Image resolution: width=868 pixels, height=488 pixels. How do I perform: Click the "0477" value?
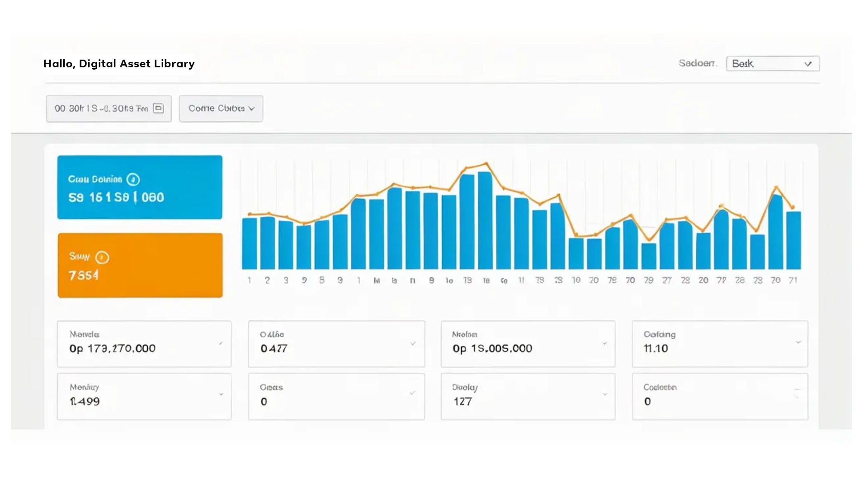(274, 348)
